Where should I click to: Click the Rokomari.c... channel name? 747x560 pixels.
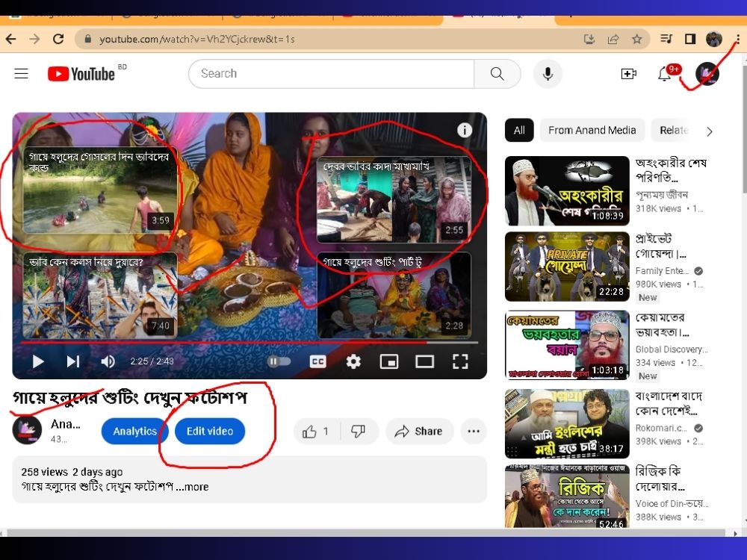click(661, 428)
